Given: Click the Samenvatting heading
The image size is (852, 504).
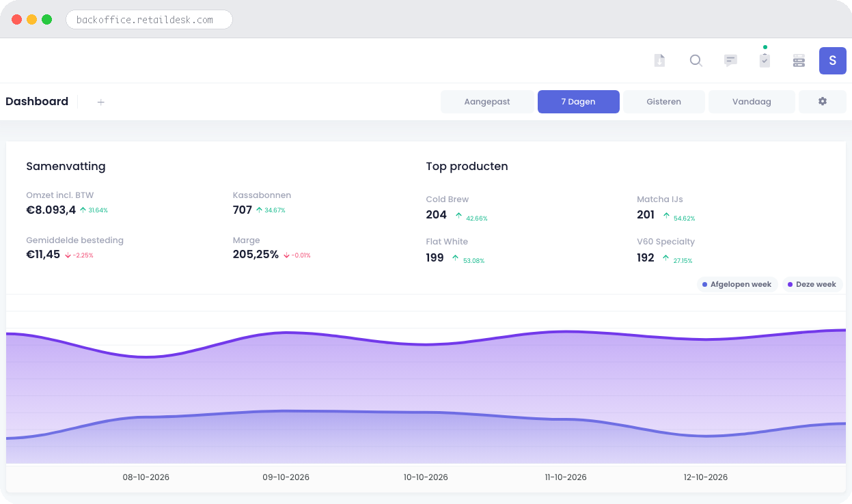Looking at the screenshot, I should point(66,166).
